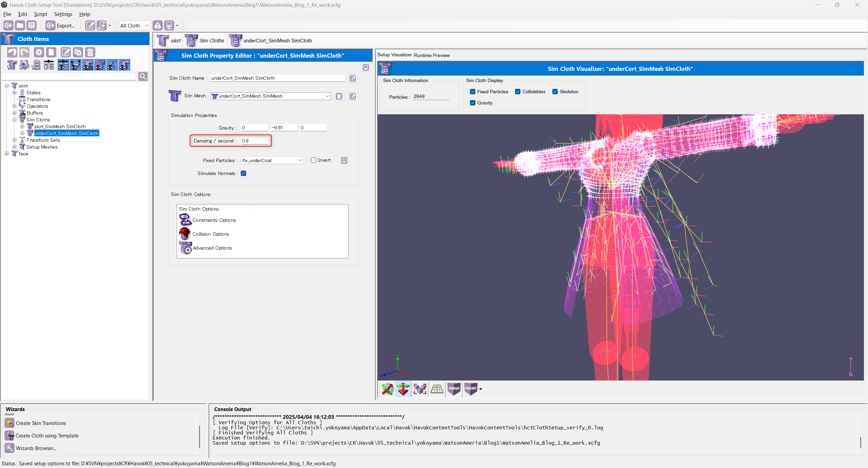Screen dimensions: 868x468
Task: Open Advanced Options
Action: pyautogui.click(x=205, y=248)
